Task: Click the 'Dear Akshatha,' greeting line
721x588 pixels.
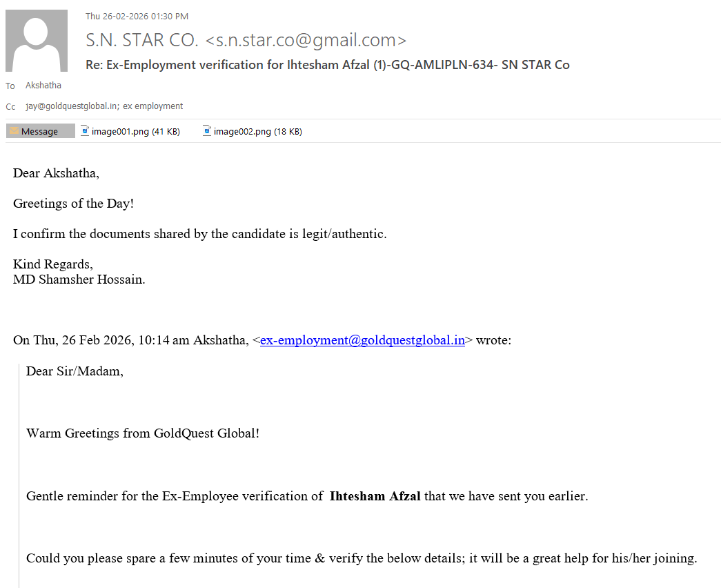Action: pyautogui.click(x=56, y=173)
